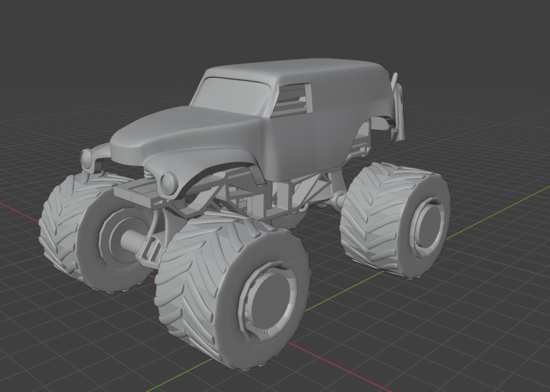
Task: Select the orange object origin dot
Action: point(265,331)
